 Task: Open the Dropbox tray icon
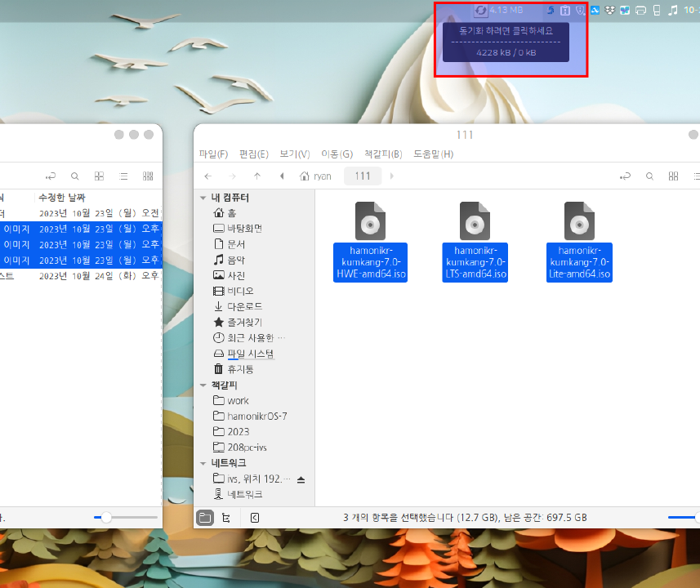(609, 10)
